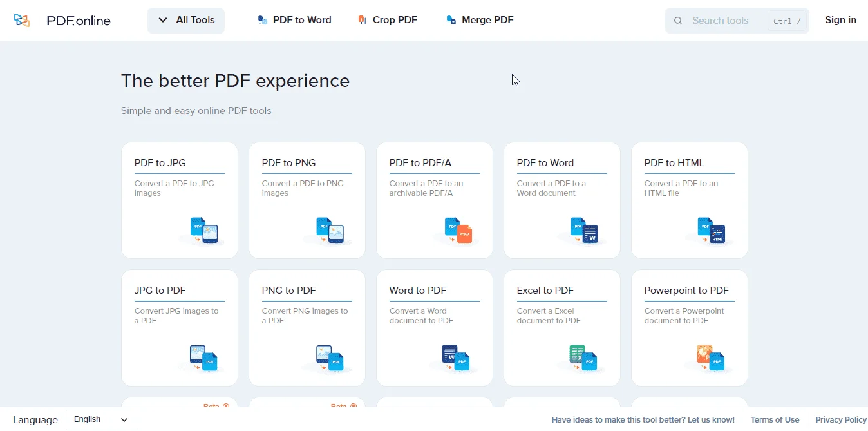Click the Sign in link
Screen dimensions: 868x431
point(840,20)
